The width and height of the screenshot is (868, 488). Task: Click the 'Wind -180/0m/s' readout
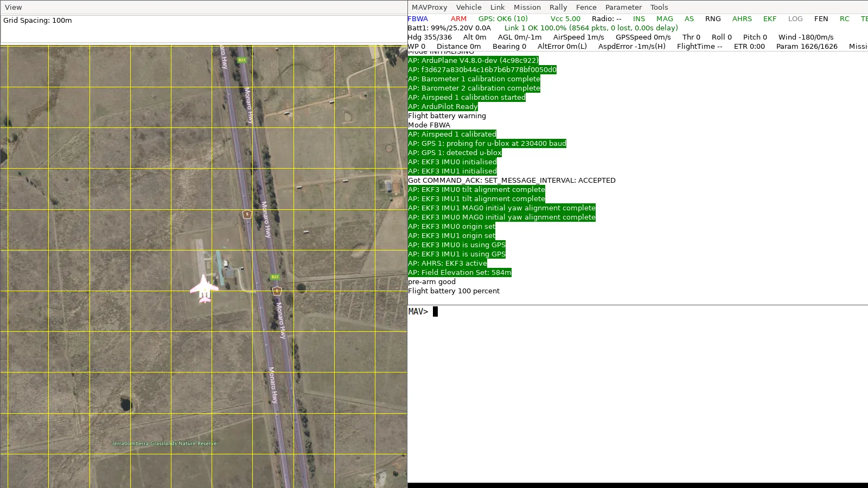pos(806,37)
